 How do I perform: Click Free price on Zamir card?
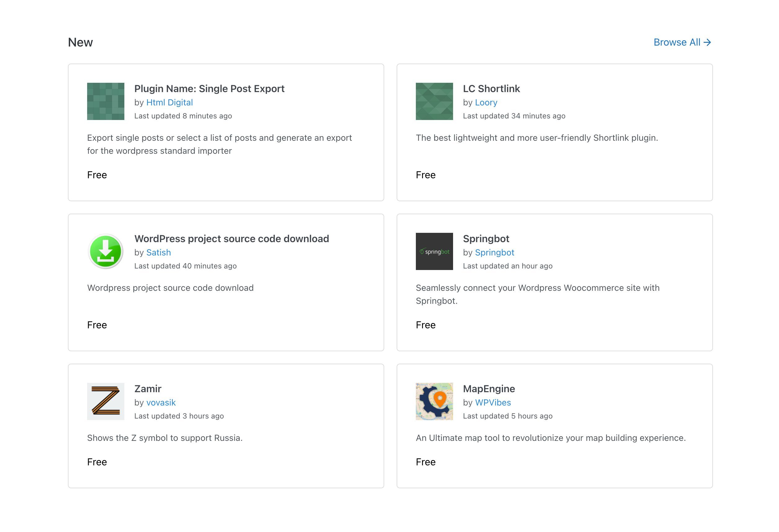[x=97, y=462]
